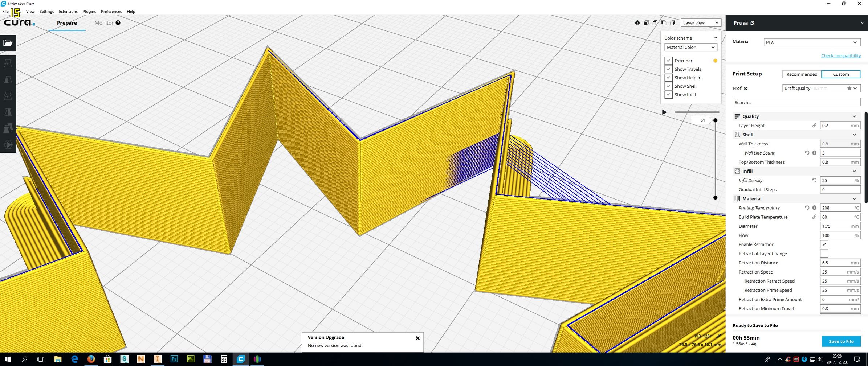Switch to right camera view icon
This screenshot has width=868, height=366.
click(x=672, y=23)
